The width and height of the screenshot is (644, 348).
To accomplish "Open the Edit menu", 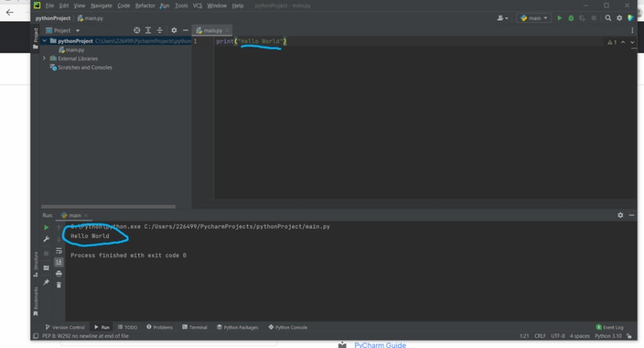I will click(x=64, y=5).
